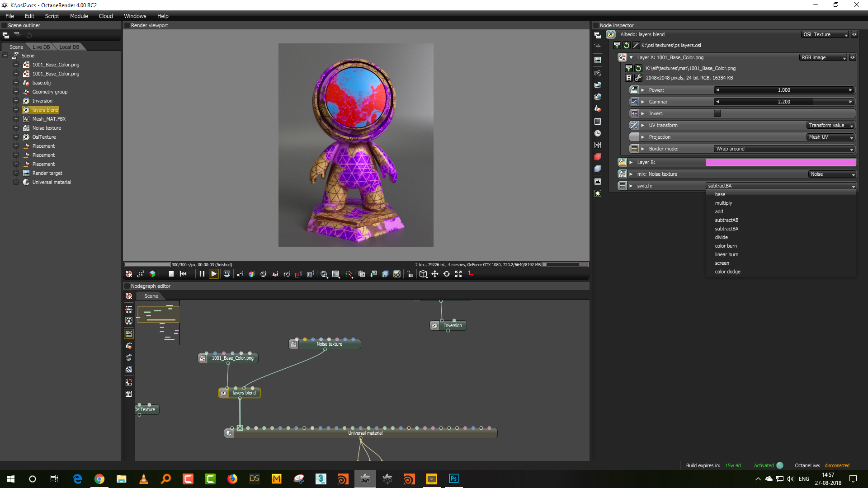This screenshot has width=868, height=488.
Task: Toggle the Node inspector panel checkbox
Action: pyautogui.click(x=596, y=25)
